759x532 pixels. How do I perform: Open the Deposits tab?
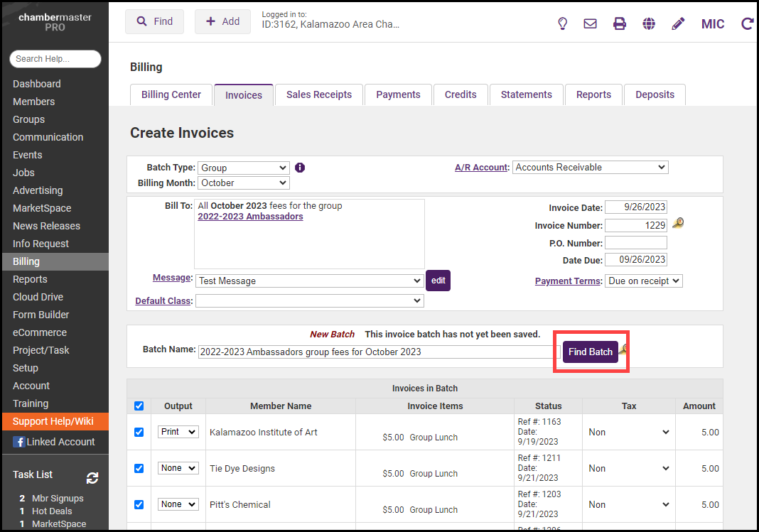point(655,94)
